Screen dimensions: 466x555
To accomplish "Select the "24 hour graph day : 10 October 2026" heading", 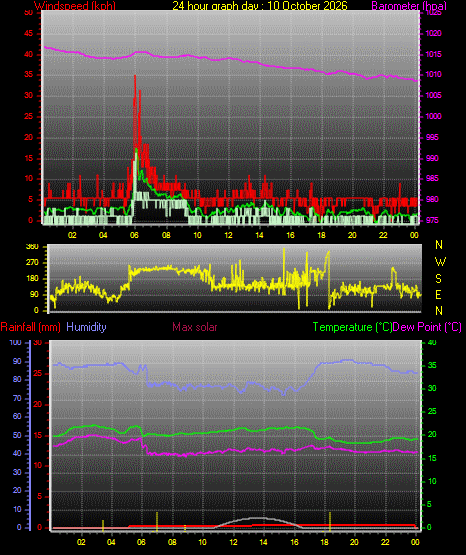I will click(x=260, y=5).
